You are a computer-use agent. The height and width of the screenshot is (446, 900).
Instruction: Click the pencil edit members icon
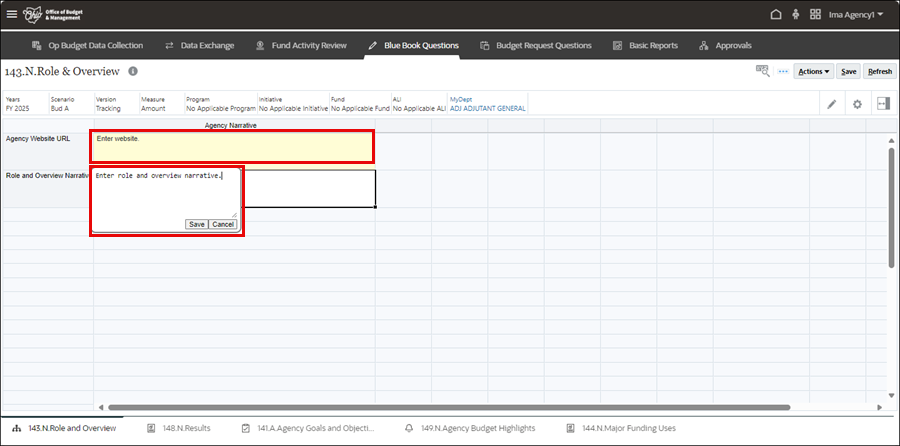(x=831, y=104)
